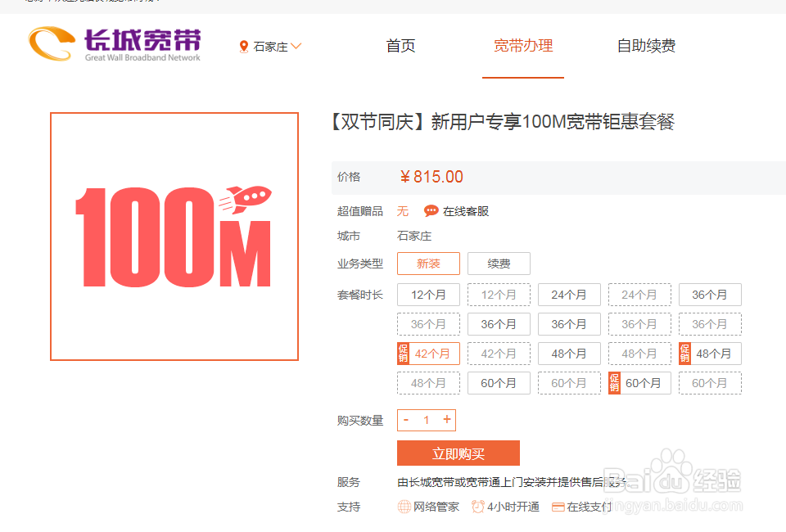Open the 在线客服 online support link
The image size is (786, 532).
point(466,211)
